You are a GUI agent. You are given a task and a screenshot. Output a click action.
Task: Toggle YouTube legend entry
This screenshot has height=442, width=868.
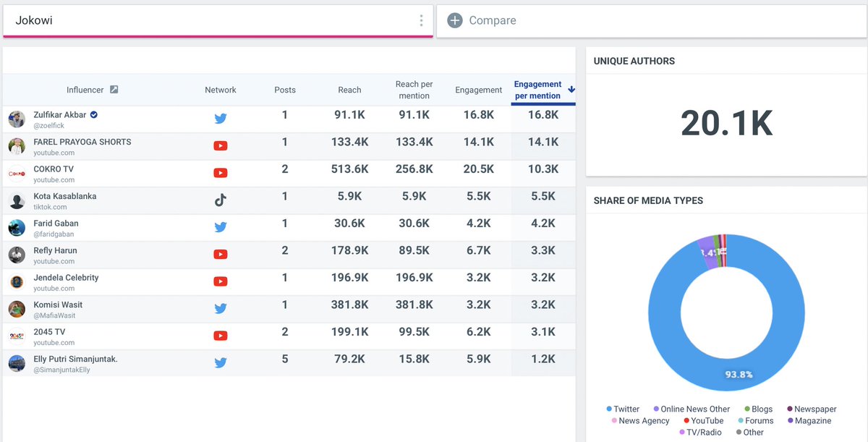pos(703,420)
